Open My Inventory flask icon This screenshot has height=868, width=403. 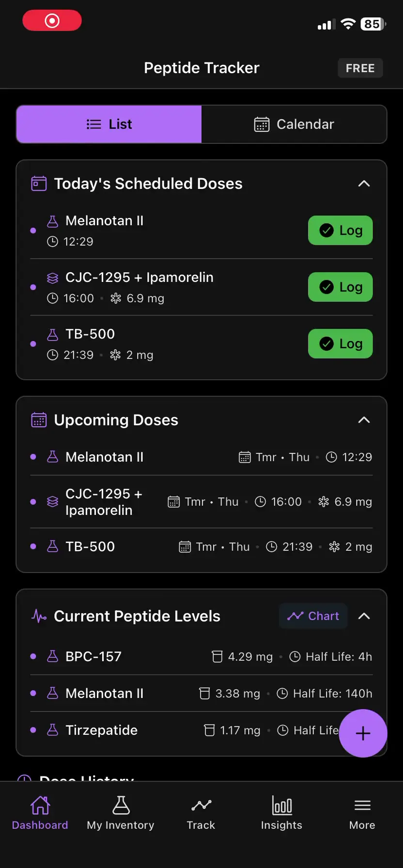(x=121, y=806)
